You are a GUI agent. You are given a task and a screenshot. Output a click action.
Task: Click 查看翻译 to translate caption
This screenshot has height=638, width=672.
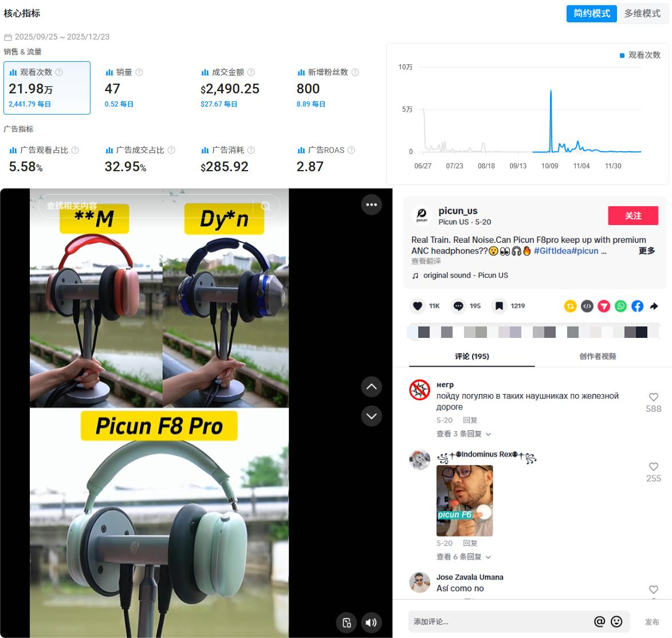click(426, 261)
